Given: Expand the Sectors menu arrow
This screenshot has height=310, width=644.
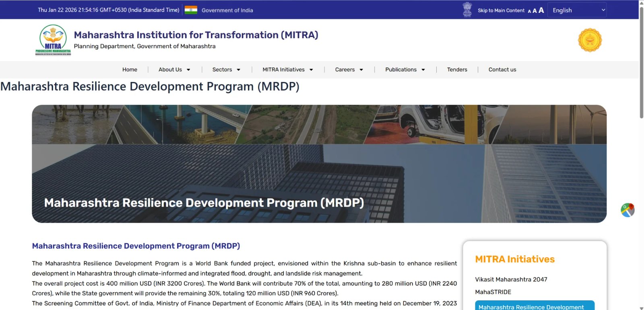Looking at the screenshot, I should click(238, 70).
